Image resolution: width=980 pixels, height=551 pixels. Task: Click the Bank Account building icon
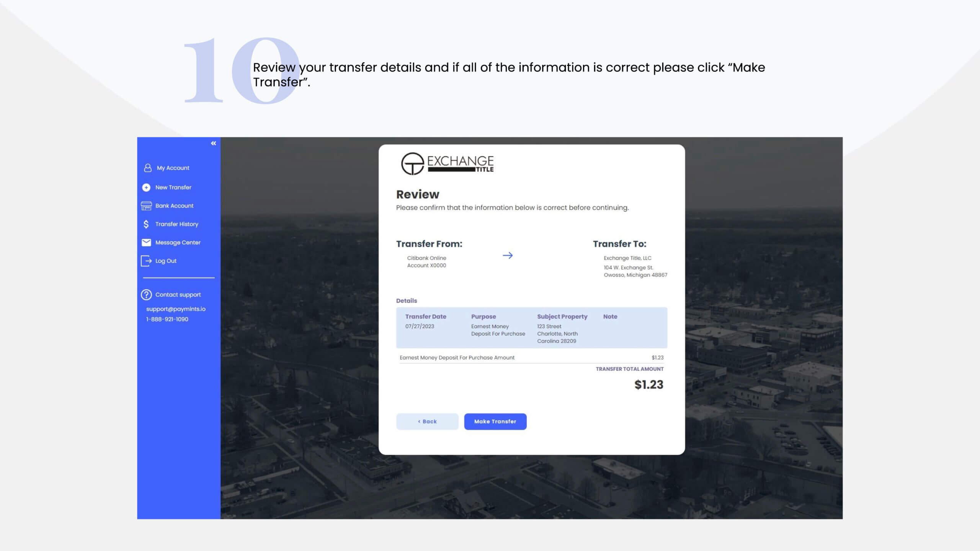[146, 206]
